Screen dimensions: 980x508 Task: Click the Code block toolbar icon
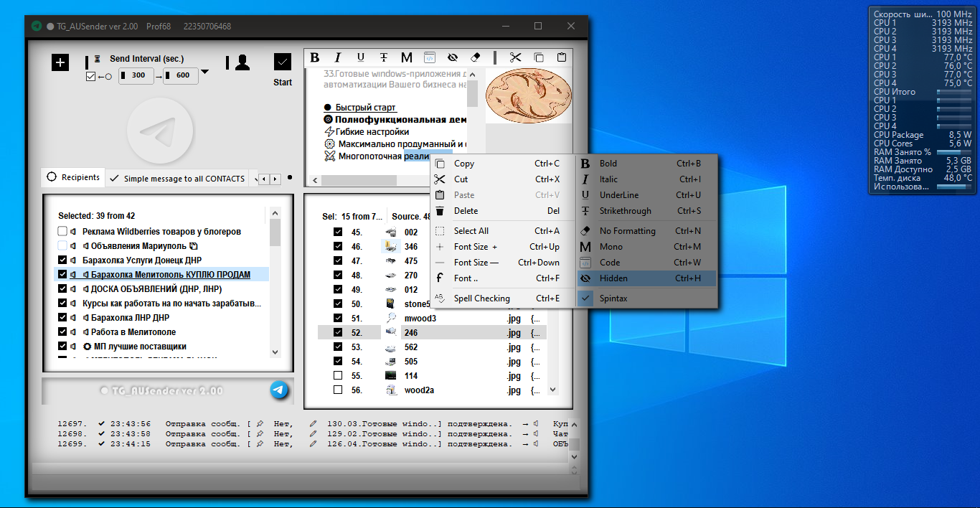[429, 58]
